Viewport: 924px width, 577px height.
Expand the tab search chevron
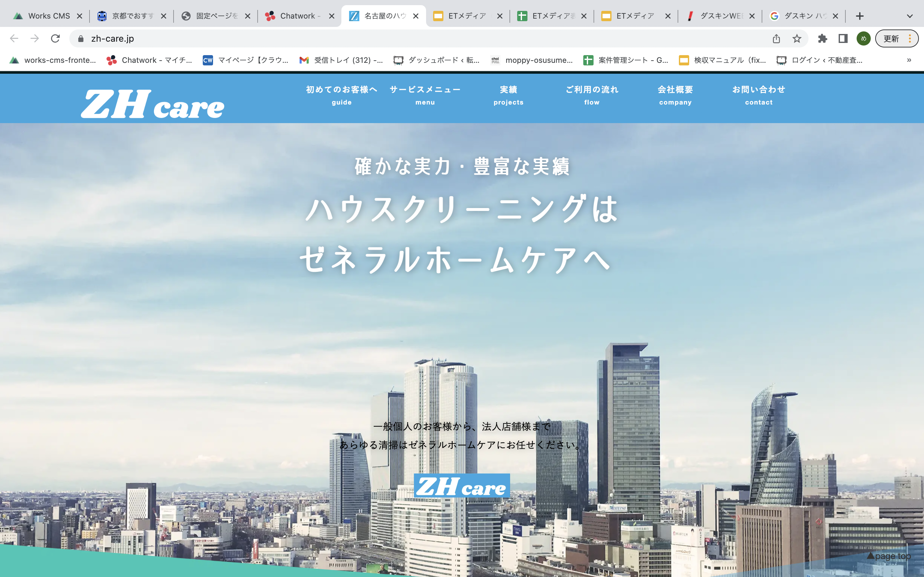pyautogui.click(x=910, y=16)
